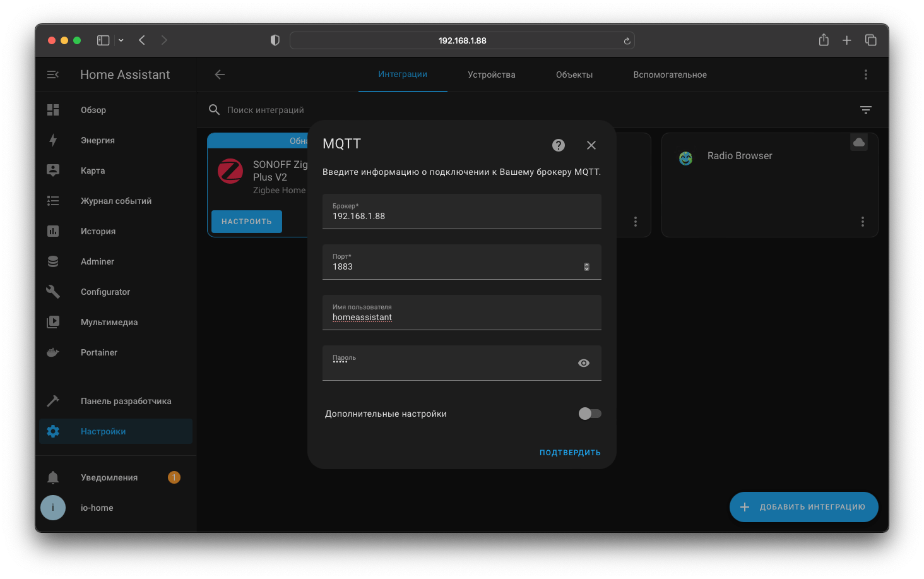Screen dimensions: 924x579
Task: Click the Имя пользователя input field
Action: (x=461, y=313)
